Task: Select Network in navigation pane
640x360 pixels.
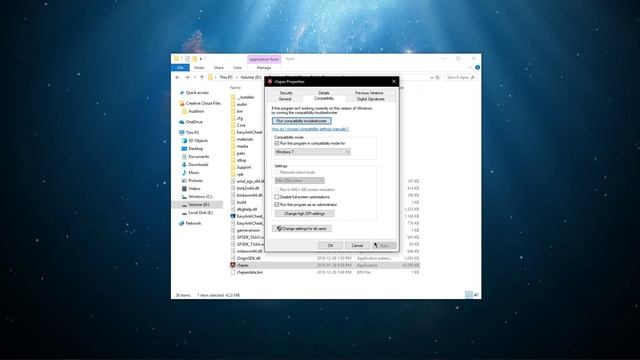Action: (x=193, y=223)
